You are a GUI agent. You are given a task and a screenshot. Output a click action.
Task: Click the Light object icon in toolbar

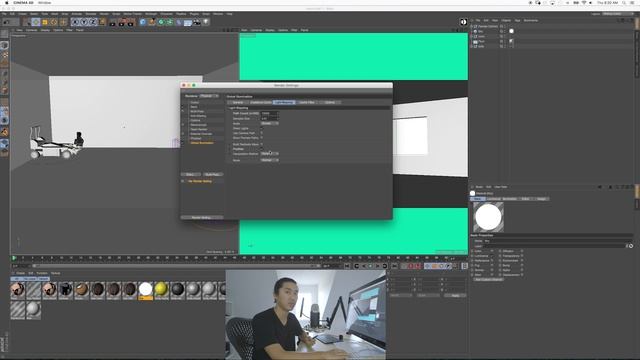tap(206, 22)
